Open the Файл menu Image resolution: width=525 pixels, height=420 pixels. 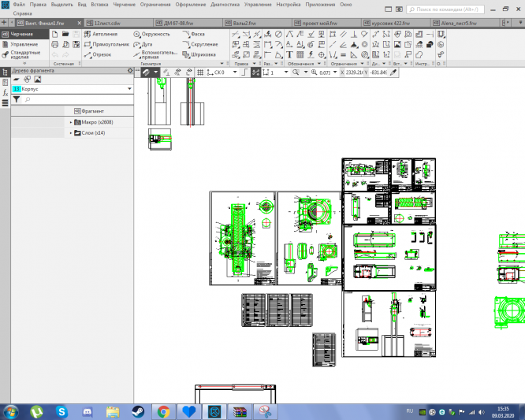[19, 5]
